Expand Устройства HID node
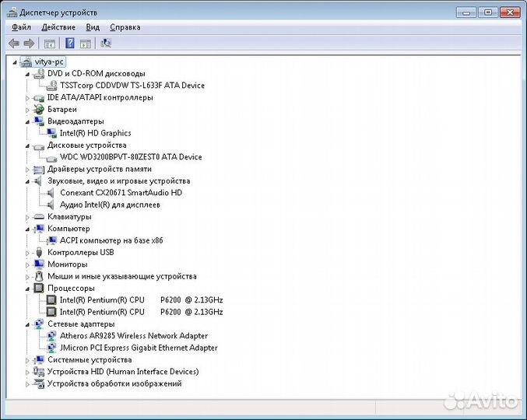 [27, 372]
